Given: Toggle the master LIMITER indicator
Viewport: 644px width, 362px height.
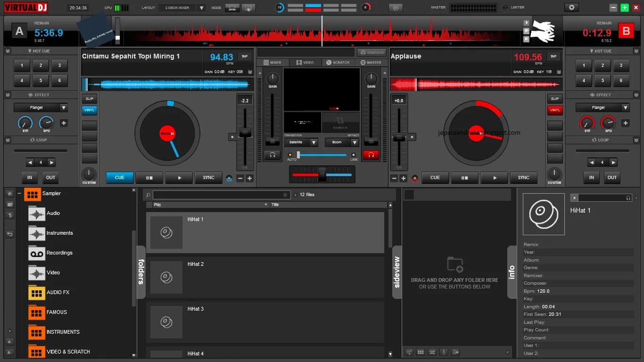Looking at the screenshot, I should [x=505, y=8].
